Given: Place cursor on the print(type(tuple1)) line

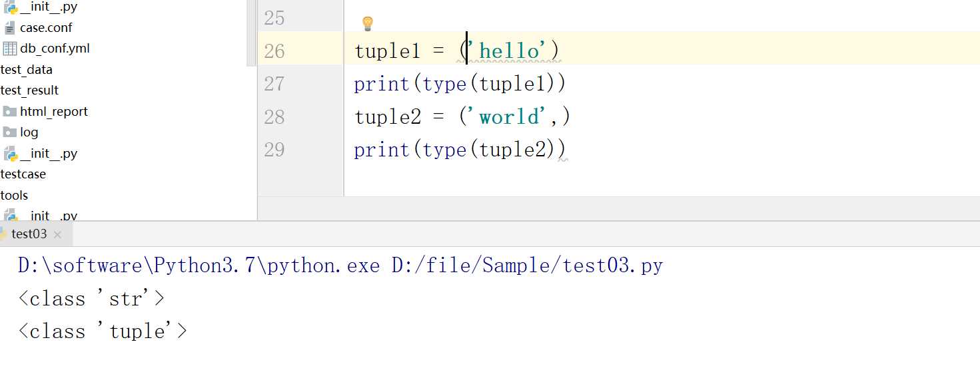Looking at the screenshot, I should [459, 85].
